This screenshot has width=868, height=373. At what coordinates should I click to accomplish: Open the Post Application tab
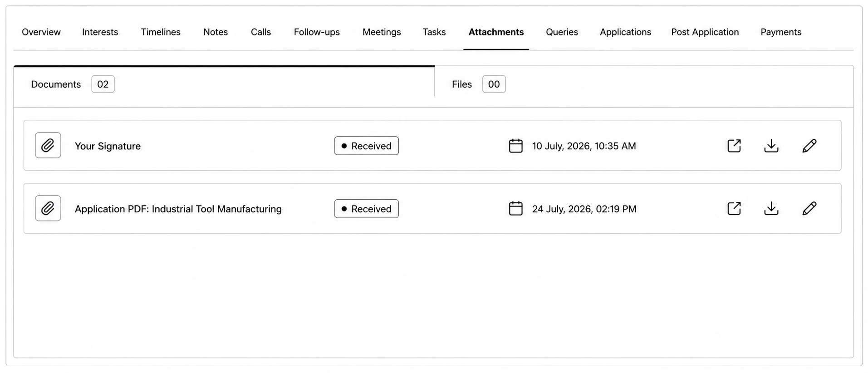coord(705,32)
